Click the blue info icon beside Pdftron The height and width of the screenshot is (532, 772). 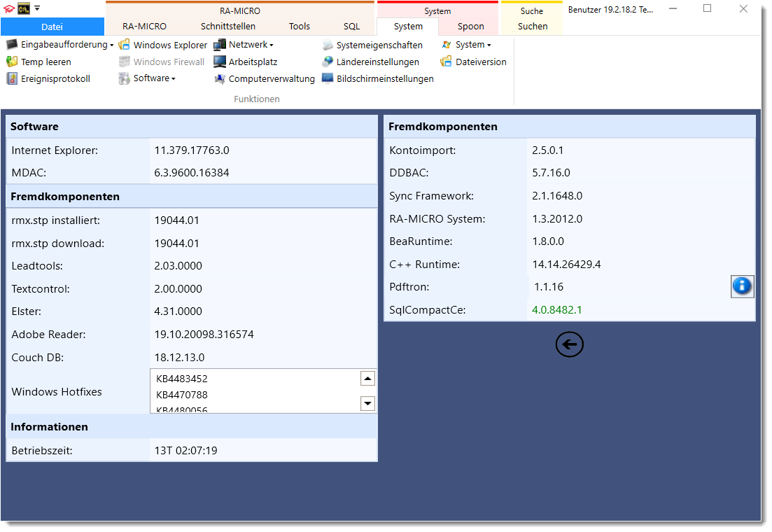coord(742,286)
